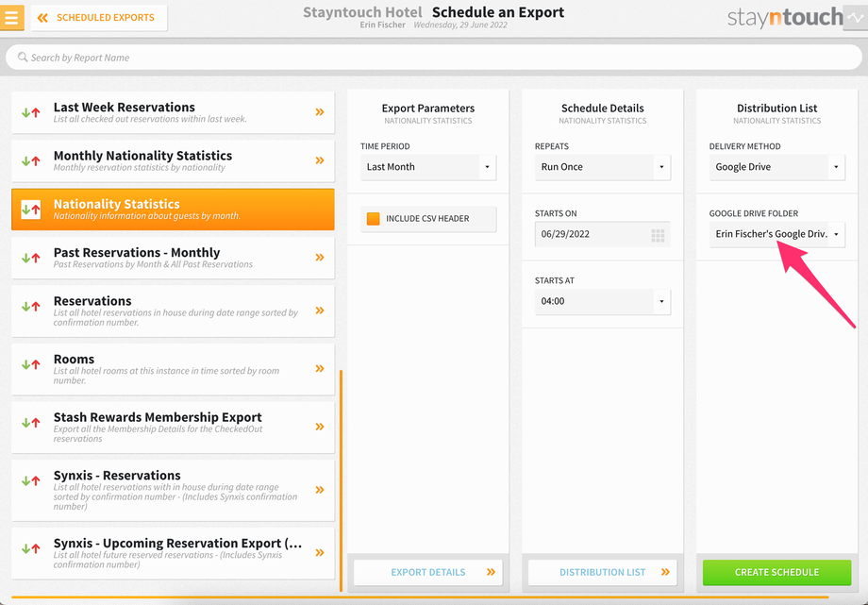Select Synxis - Upcoming Reservation Export
This screenshot has width=868, height=605.
[173, 553]
